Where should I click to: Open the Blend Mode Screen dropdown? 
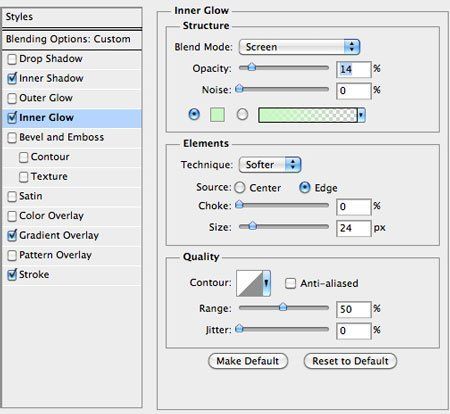(x=299, y=47)
